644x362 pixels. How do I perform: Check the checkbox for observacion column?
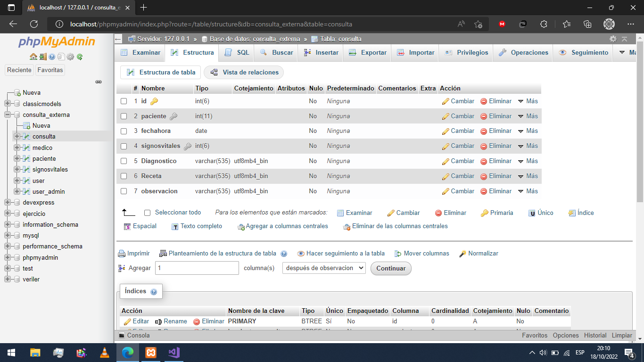pos(124,191)
